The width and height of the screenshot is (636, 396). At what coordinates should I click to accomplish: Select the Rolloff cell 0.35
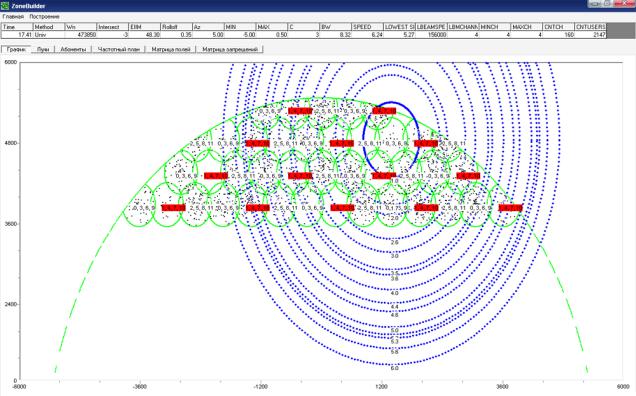point(176,35)
